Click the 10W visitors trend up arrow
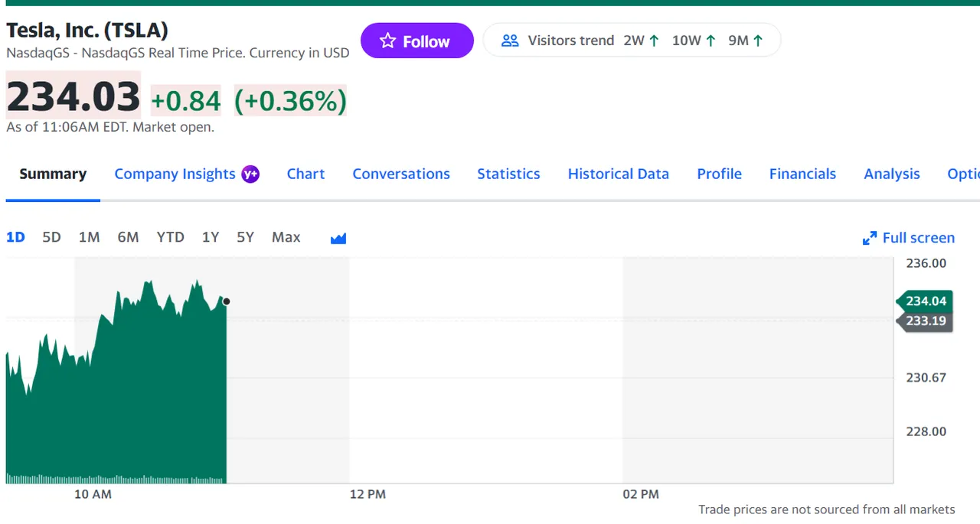Screen dimensions: 980x524 (x=710, y=41)
